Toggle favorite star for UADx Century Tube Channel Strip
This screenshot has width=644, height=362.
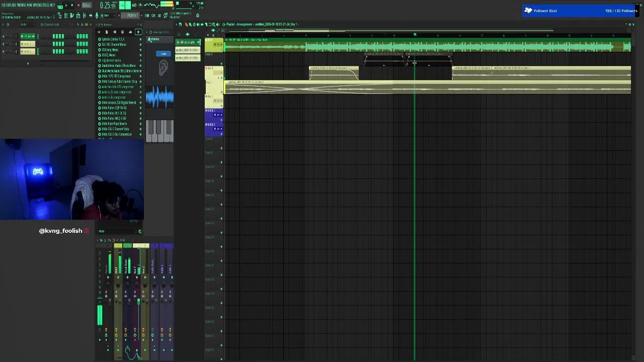(x=140, y=81)
